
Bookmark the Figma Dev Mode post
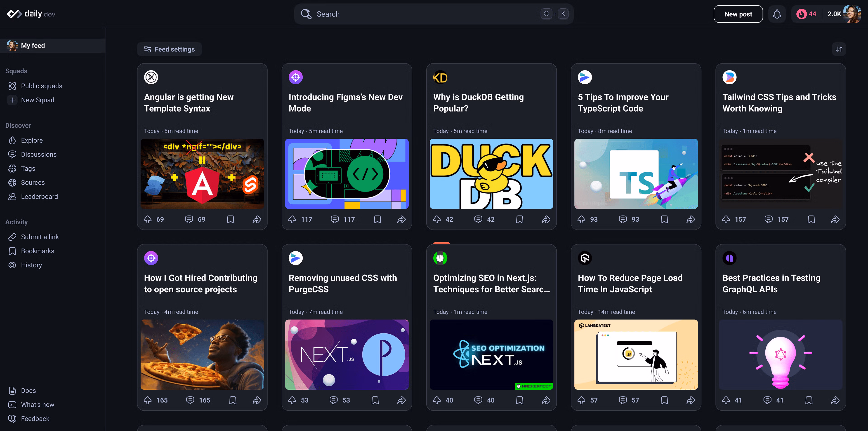click(x=377, y=220)
